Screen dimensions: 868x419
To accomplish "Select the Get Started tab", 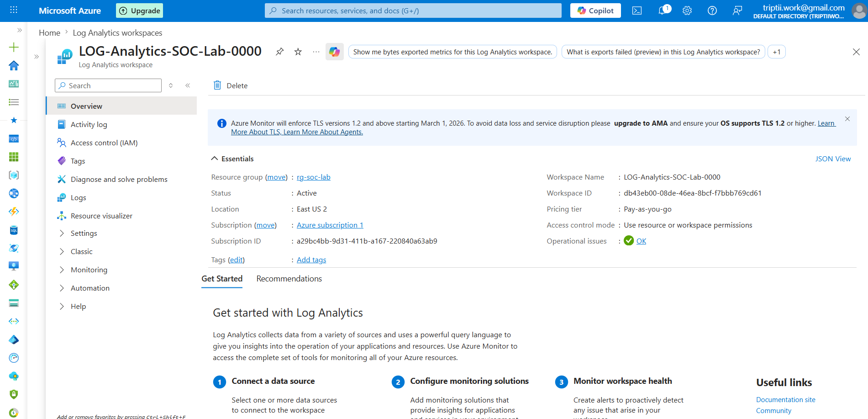I will click(222, 279).
